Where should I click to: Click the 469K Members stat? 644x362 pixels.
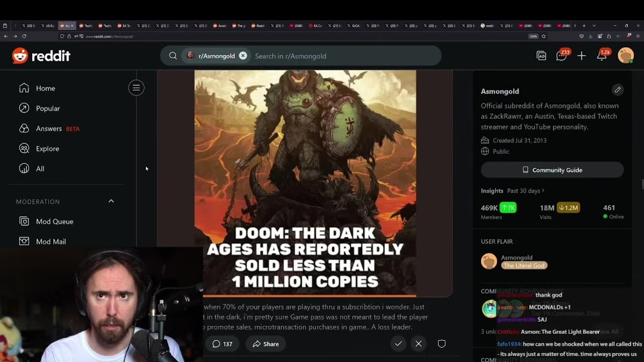point(499,211)
